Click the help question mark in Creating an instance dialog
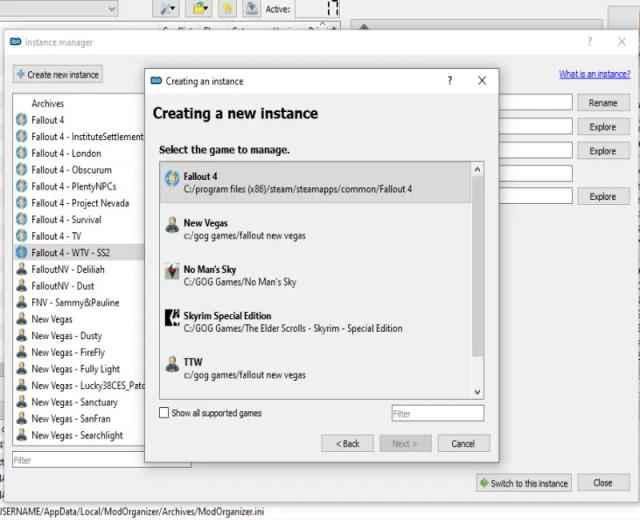 coord(449,81)
